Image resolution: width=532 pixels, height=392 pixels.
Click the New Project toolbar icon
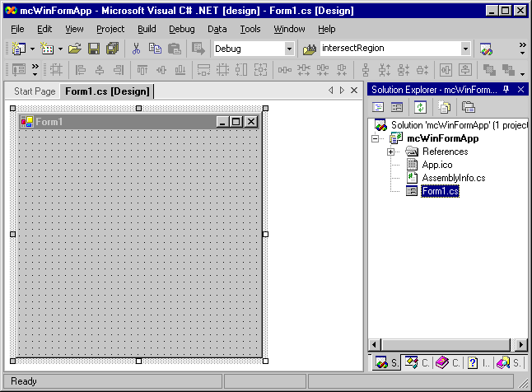19,49
